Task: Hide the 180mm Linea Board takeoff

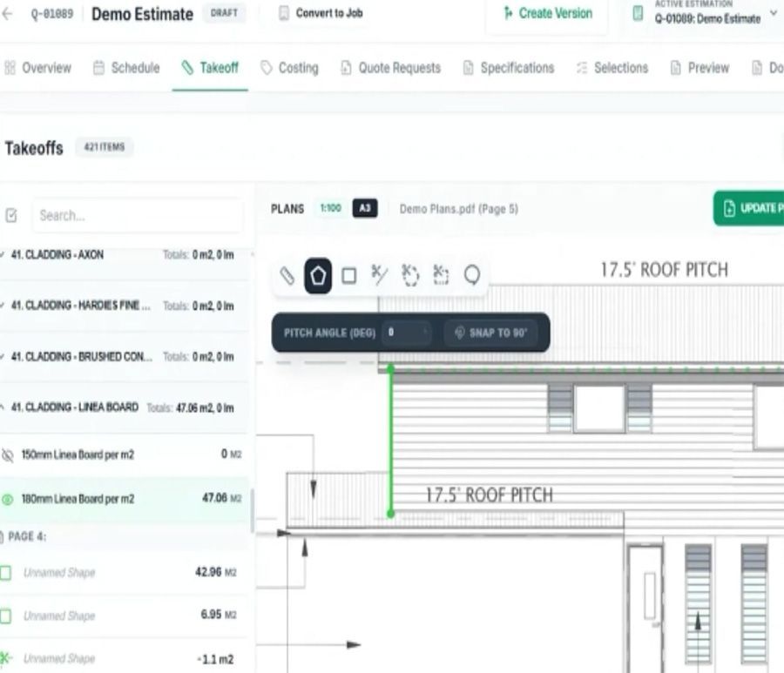Action: pos(8,499)
